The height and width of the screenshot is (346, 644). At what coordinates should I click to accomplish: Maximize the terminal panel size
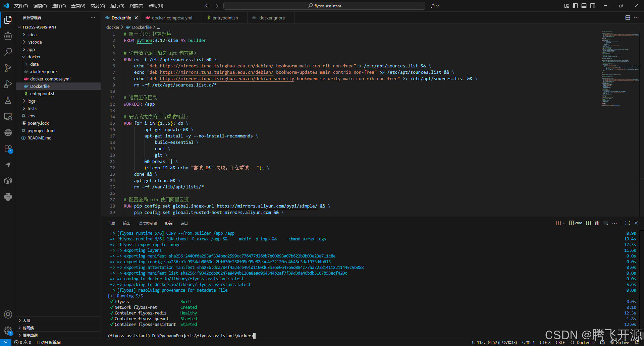point(628,223)
